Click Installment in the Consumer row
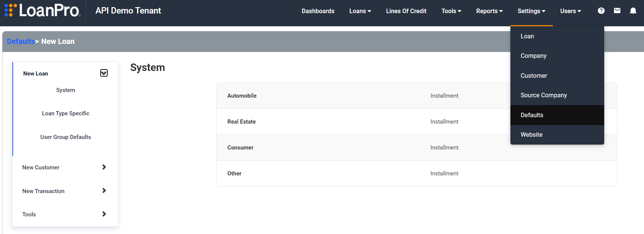The image size is (644, 234). point(444,148)
